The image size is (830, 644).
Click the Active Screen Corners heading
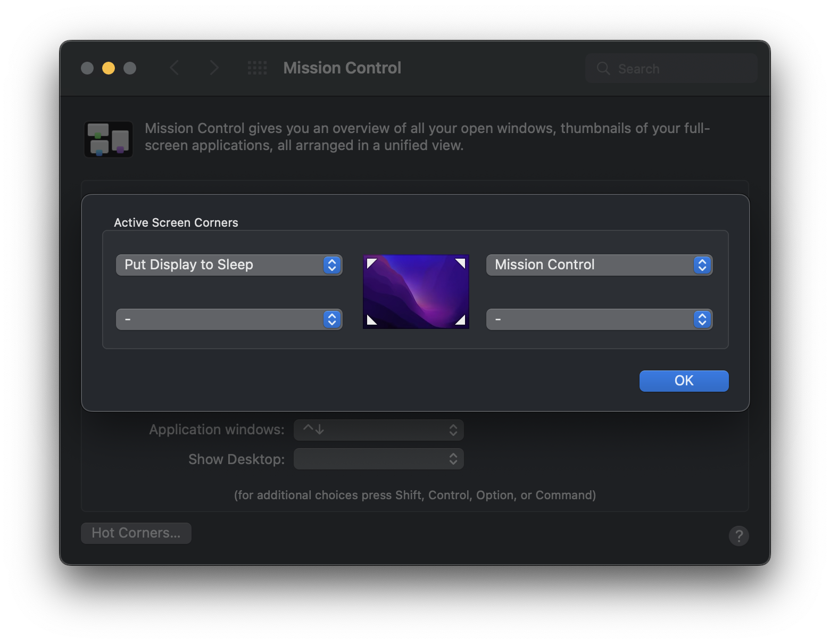[176, 222]
